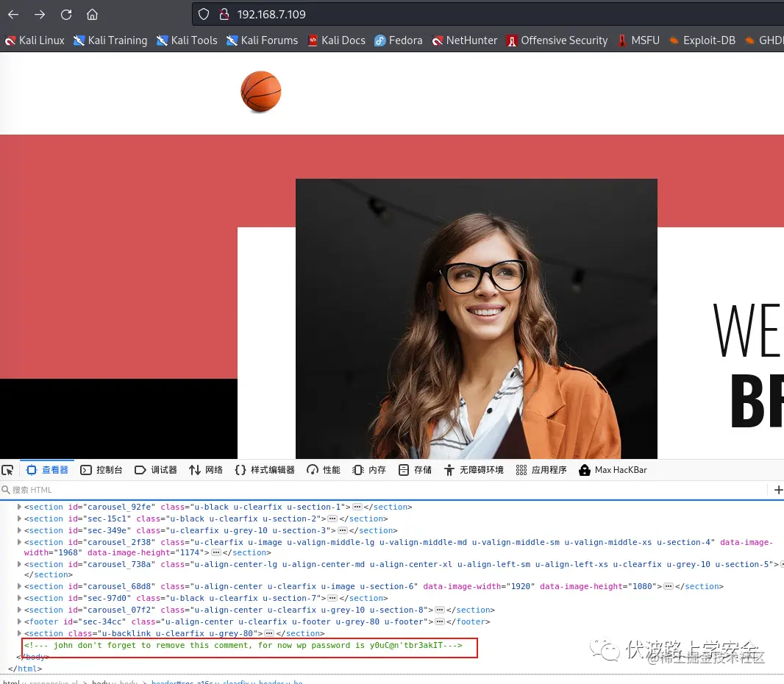The width and height of the screenshot is (784, 684).
Task: Expand the carousel_92fe section node
Action: click(x=20, y=507)
